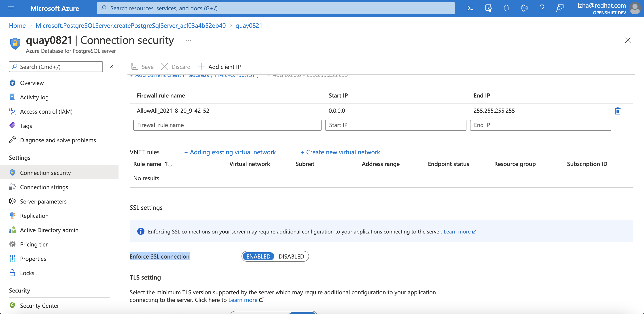Open the feedback icon in header
The width and height of the screenshot is (644, 314).
560,8
